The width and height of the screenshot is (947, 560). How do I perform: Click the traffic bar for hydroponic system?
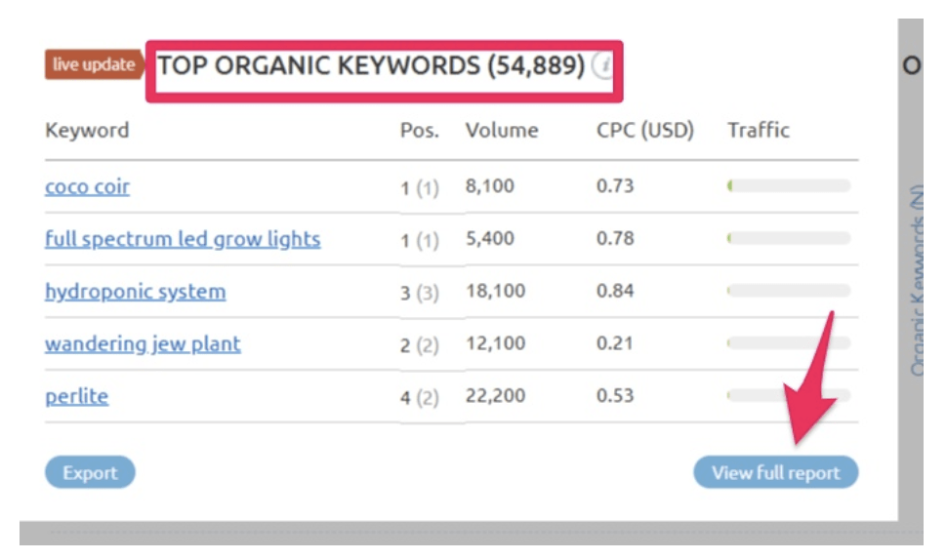(x=789, y=291)
